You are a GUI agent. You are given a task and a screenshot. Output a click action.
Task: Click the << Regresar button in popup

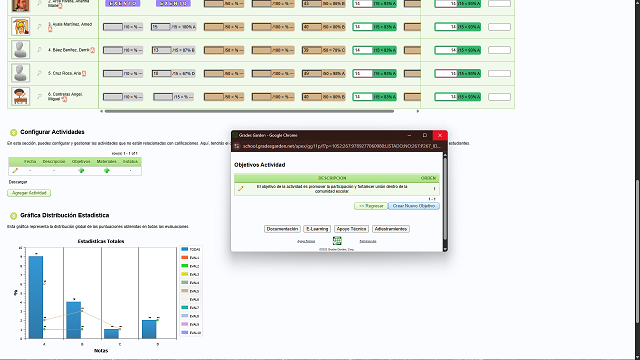click(x=371, y=206)
